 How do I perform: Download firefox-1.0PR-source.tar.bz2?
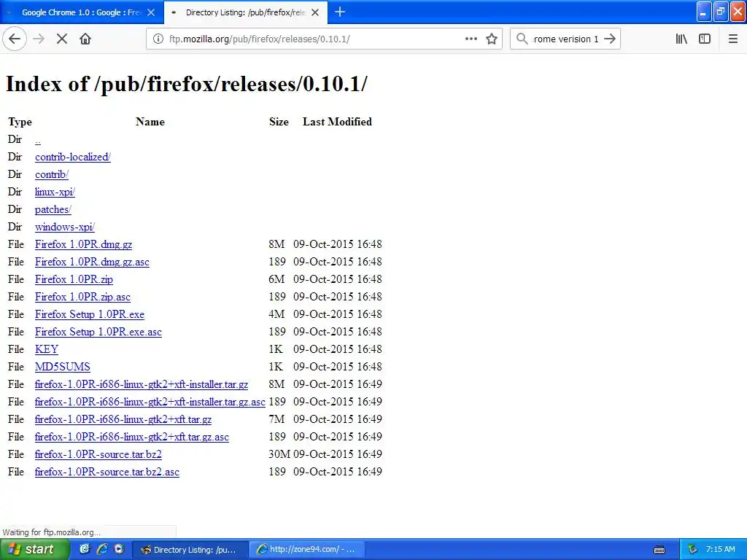[98, 454]
